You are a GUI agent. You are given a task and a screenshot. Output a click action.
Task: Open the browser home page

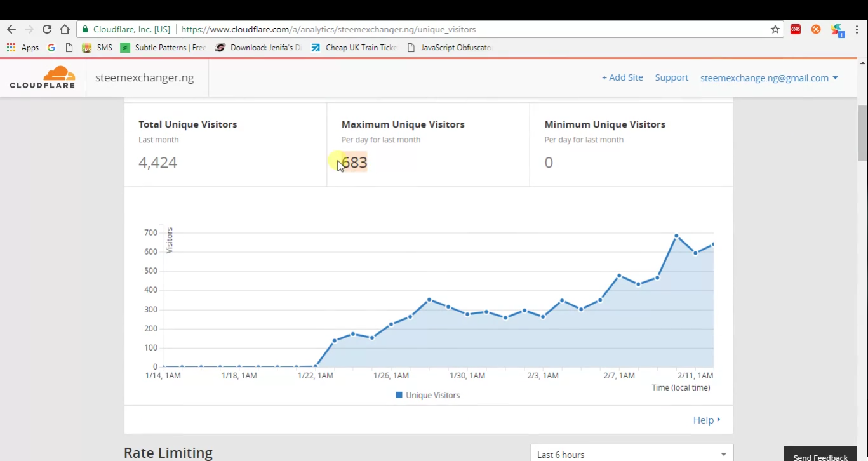click(x=65, y=29)
